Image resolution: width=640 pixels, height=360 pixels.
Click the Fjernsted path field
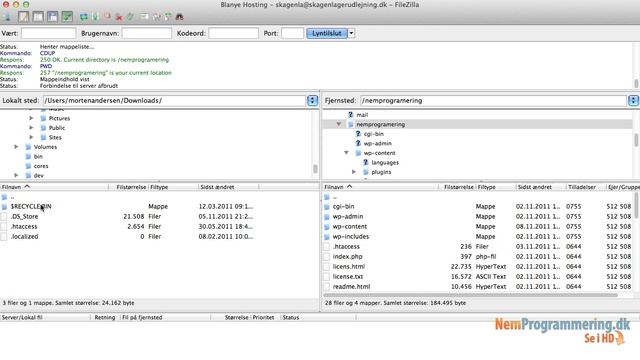pos(493,100)
